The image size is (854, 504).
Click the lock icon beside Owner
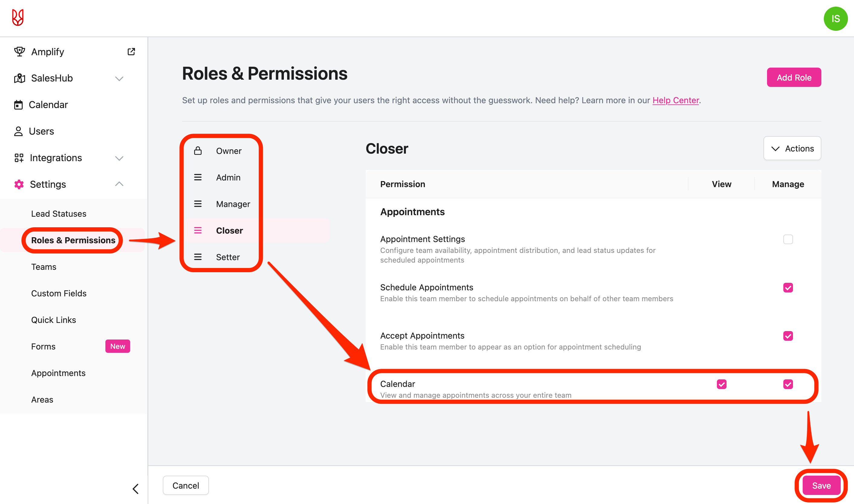point(198,151)
